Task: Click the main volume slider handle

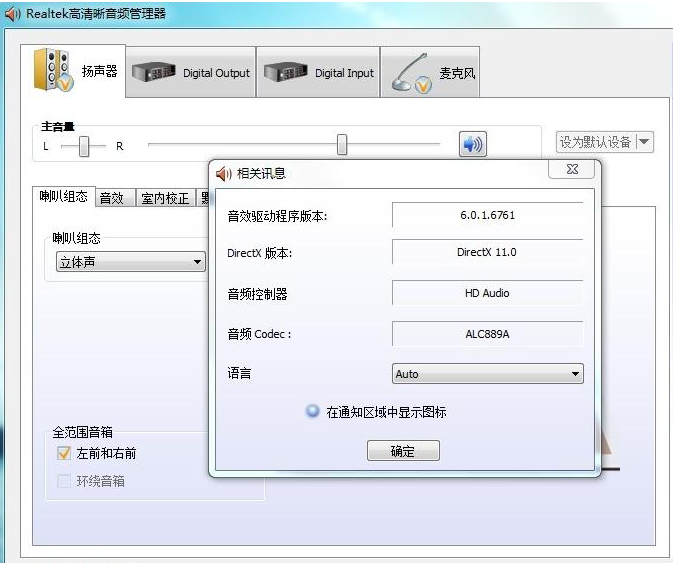Action: 342,145
